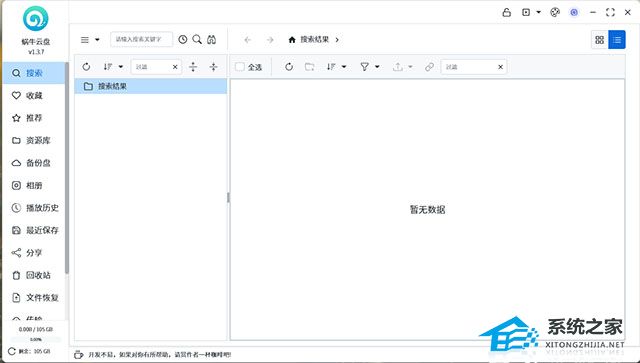Open 播放历史 playback history

[x=33, y=208]
